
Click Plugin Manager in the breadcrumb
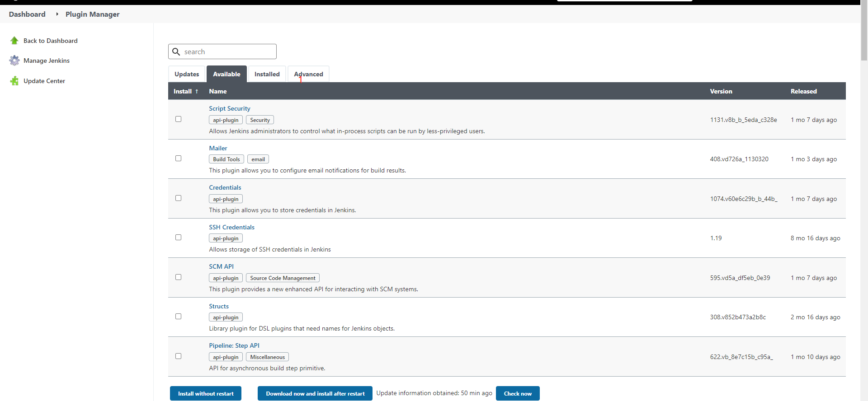[x=93, y=14]
